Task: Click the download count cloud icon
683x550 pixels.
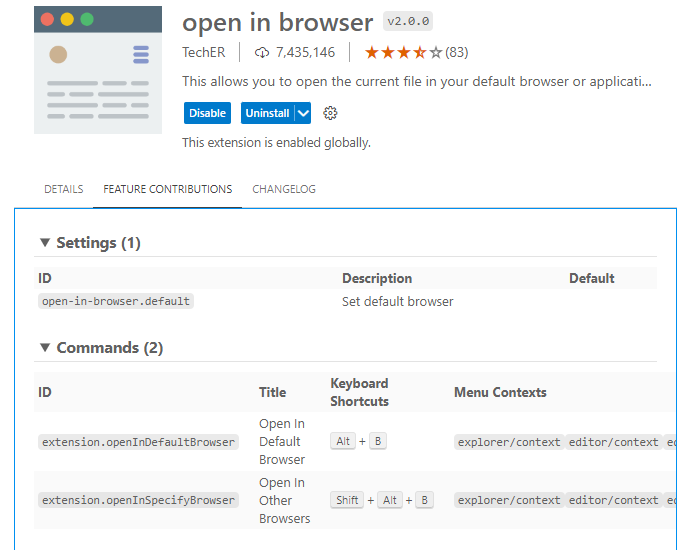Action: [262, 53]
